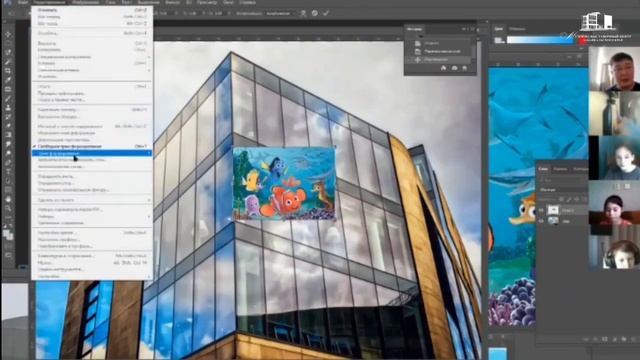Select the Zoom tool

[x=8, y=208]
